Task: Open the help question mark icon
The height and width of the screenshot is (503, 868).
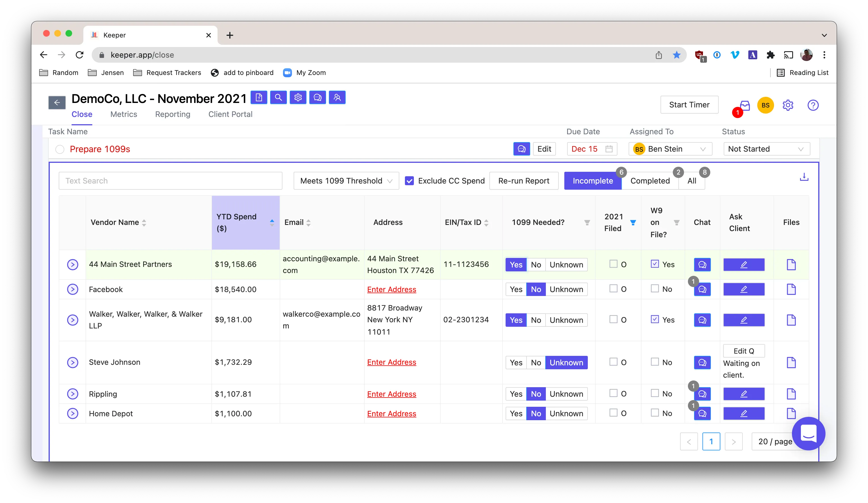Action: [813, 105]
